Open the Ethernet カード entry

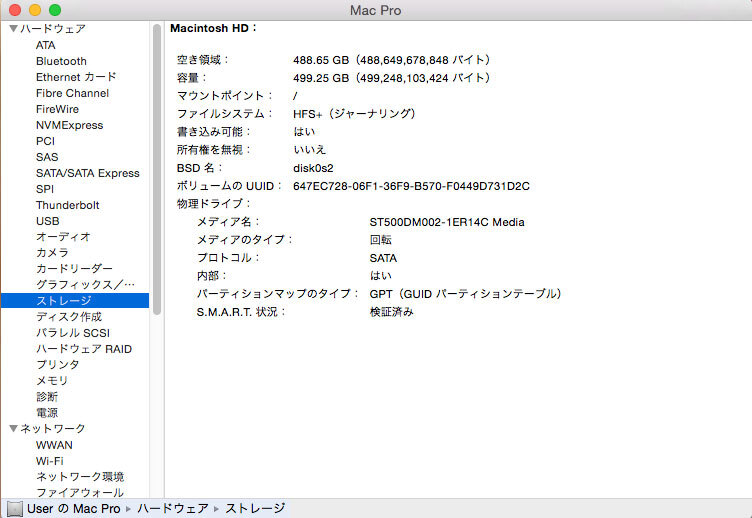76,77
